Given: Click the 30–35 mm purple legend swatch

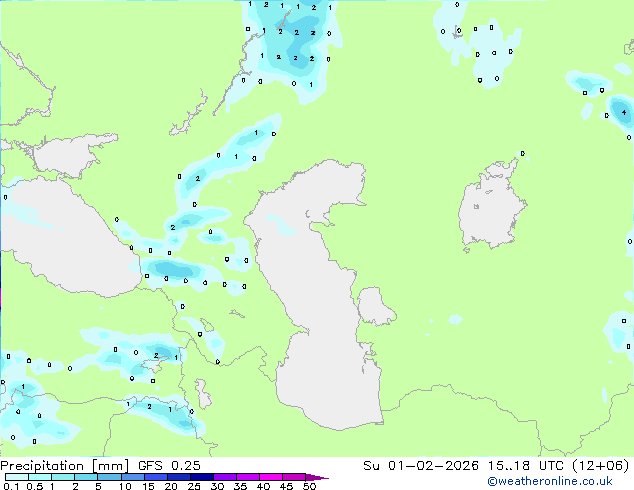Looking at the screenshot, I should [x=224, y=477].
